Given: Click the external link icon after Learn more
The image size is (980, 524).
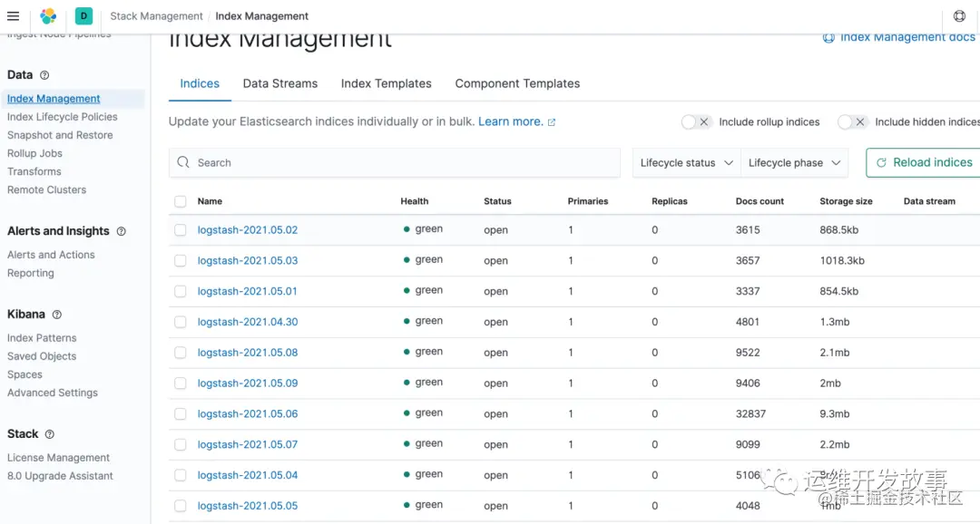Looking at the screenshot, I should (552, 122).
